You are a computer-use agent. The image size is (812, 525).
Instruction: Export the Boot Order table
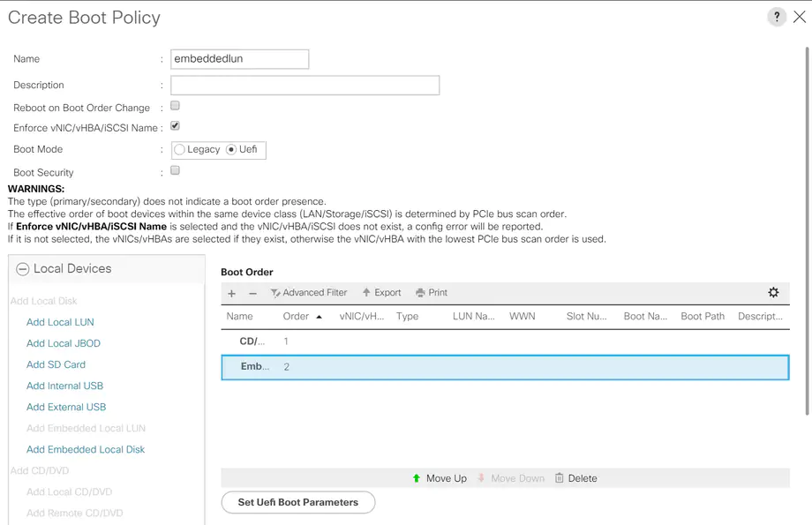(x=381, y=293)
